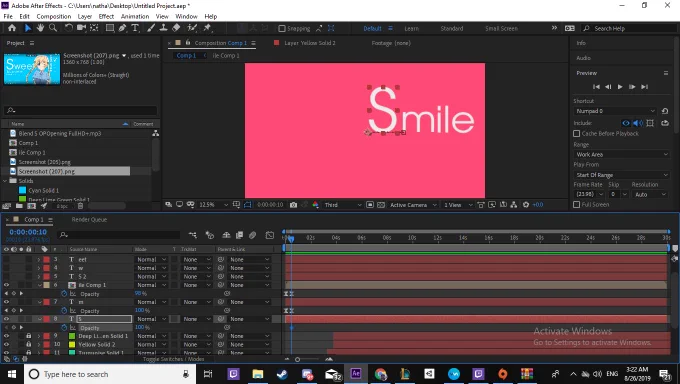The image size is (680, 384).
Task: Switch to Small Screen workspace
Action: coord(501,29)
